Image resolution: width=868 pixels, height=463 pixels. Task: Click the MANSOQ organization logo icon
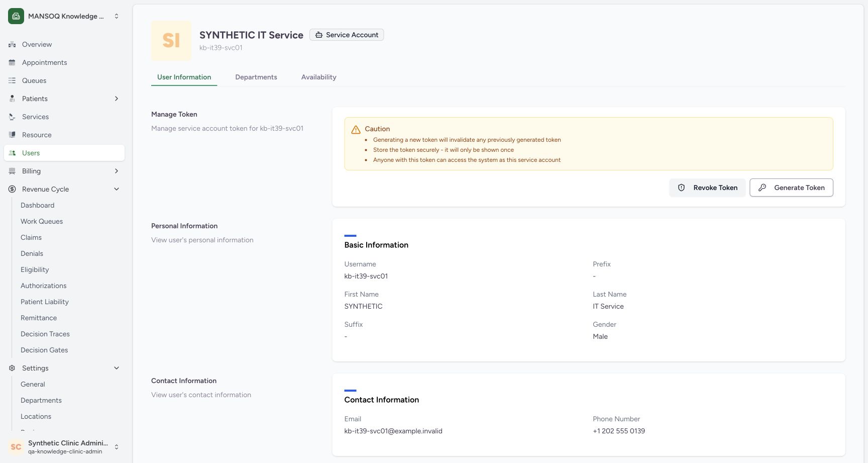click(16, 16)
